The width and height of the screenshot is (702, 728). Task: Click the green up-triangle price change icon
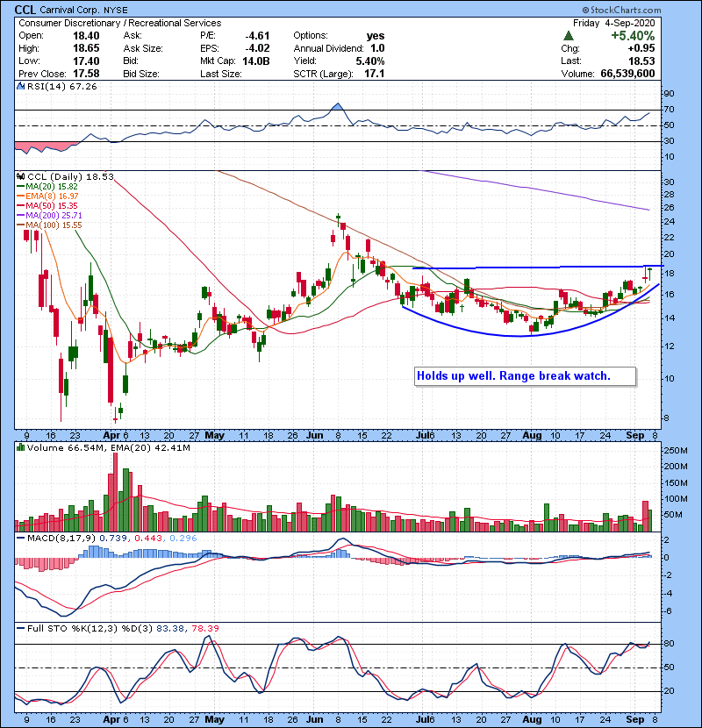point(568,36)
